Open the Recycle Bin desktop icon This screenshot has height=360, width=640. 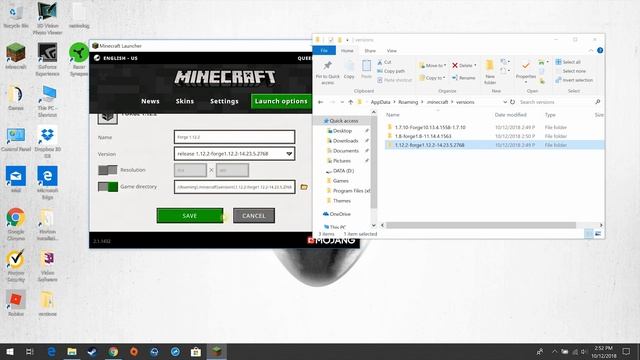tap(16, 16)
